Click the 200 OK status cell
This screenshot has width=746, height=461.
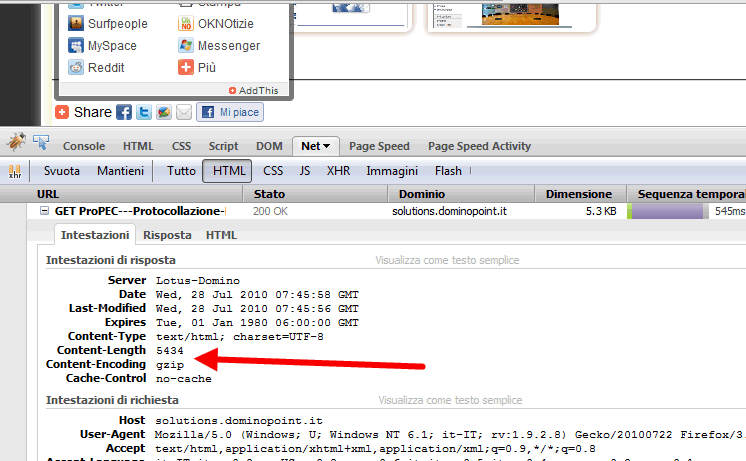pos(270,211)
